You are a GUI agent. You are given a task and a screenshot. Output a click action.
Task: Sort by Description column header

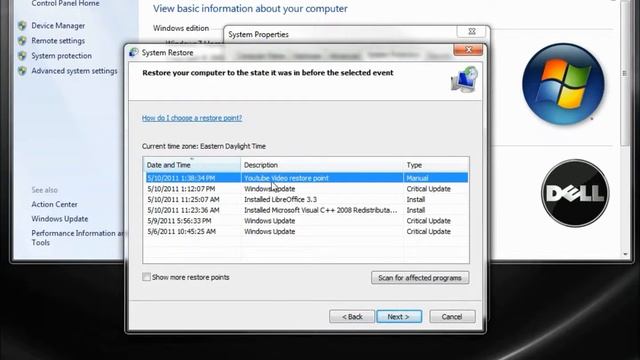pos(322,165)
